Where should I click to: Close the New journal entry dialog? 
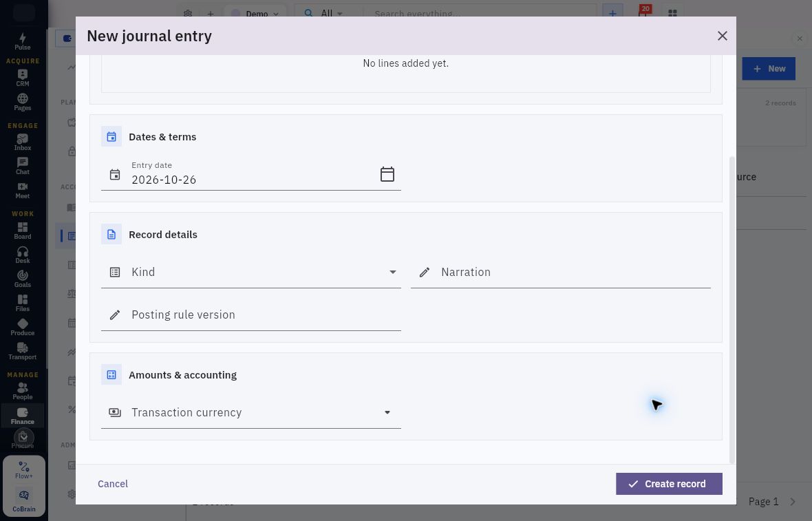723,36
